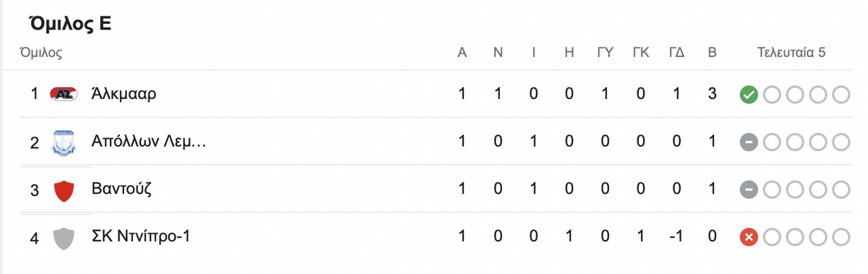The width and height of the screenshot is (868, 274).
Task: Click the grey draw icon for Βαντούζ
Action: coord(749,190)
